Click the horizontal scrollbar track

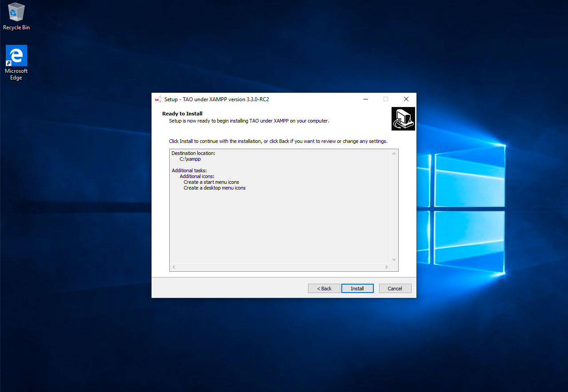click(280, 267)
